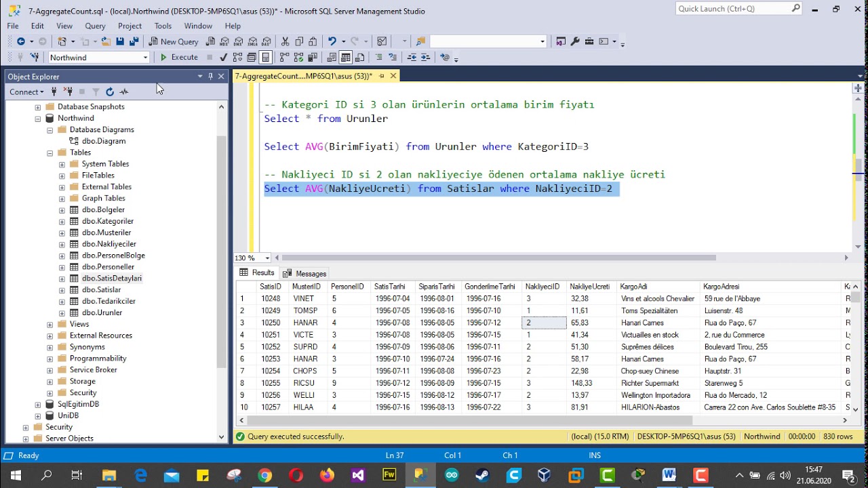Click the Increase Indent icon
Screen dimensions: 868x488
[425, 58]
